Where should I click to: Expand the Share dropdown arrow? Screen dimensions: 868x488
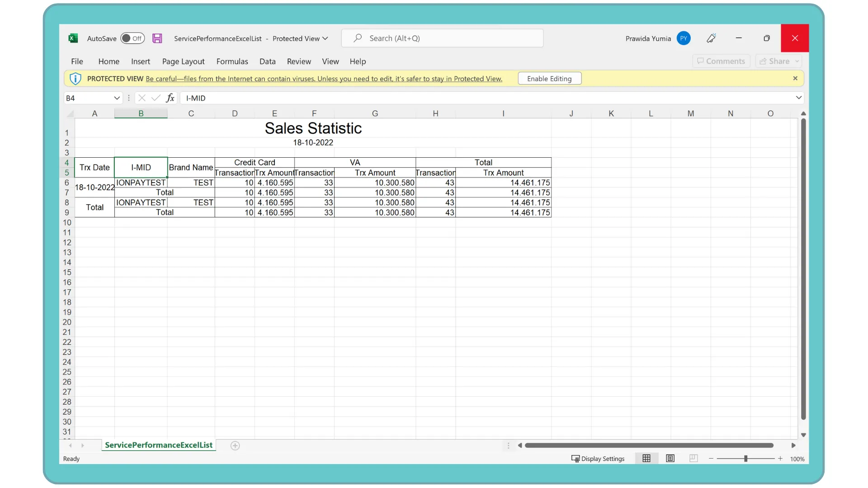[797, 61]
